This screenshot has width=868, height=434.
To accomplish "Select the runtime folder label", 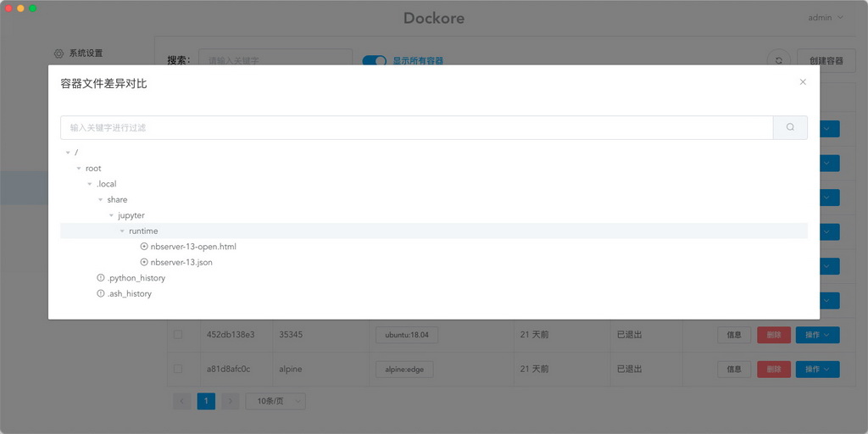I will pyautogui.click(x=143, y=231).
